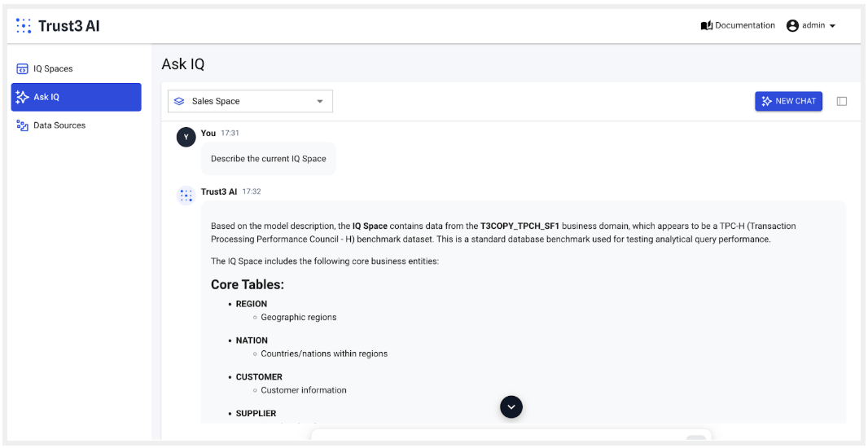Viewport: 868px width, 448px height.
Task: Click the "Y" user avatar in chat
Action: [186, 137]
